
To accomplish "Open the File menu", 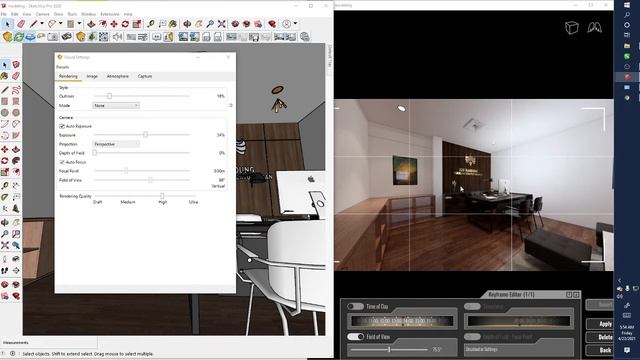I will coord(4,14).
